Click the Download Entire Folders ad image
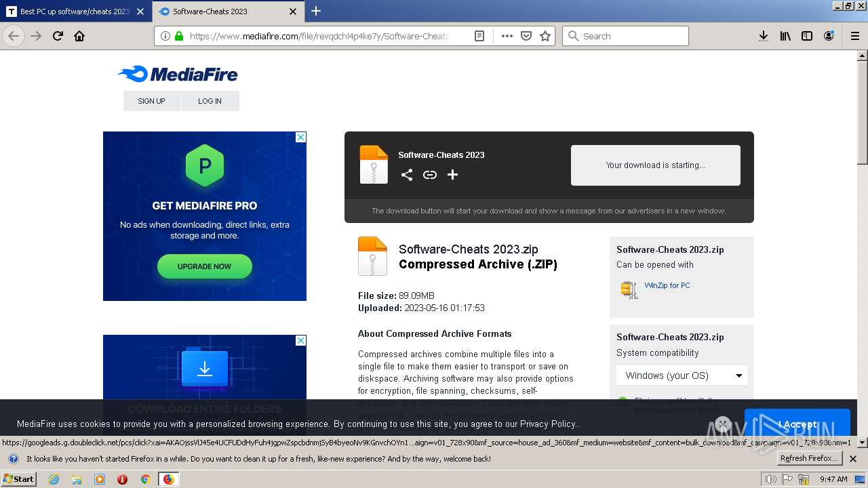The width and height of the screenshot is (868, 488). pos(205,384)
